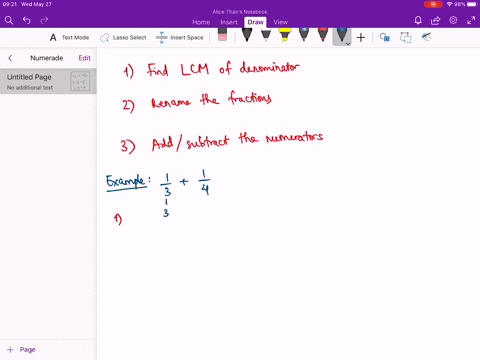Image resolution: width=480 pixels, height=360 pixels.
Task: Redo the undone action
Action: pos(44,21)
